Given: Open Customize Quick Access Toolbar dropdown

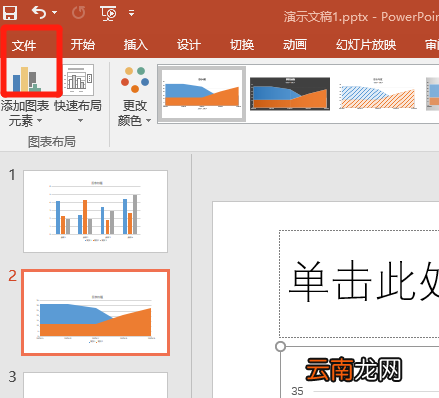Looking at the screenshot, I should pos(132,13).
